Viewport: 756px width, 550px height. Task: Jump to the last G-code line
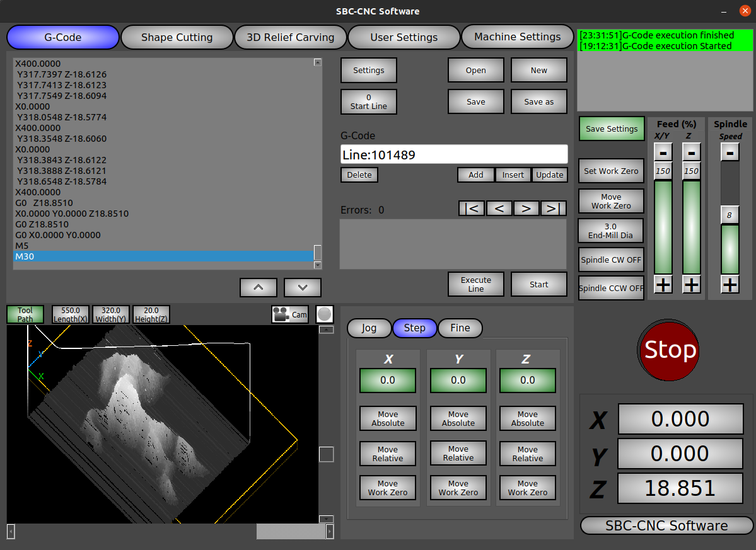[553, 209]
